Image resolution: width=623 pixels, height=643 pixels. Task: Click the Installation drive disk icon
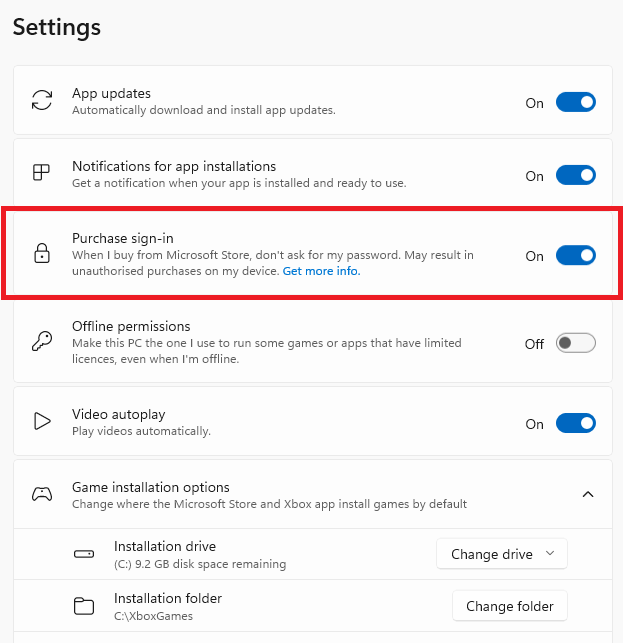click(x=84, y=554)
